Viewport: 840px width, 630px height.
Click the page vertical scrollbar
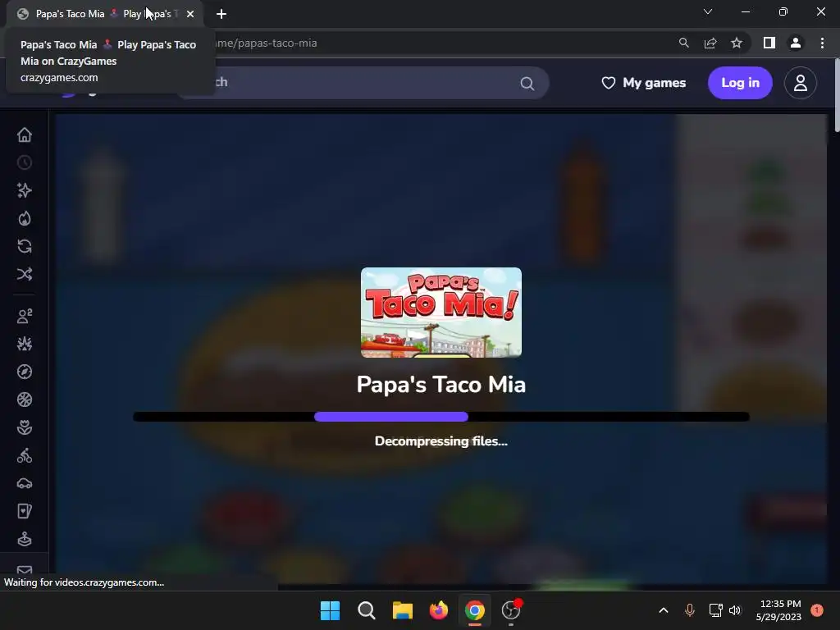point(837,95)
